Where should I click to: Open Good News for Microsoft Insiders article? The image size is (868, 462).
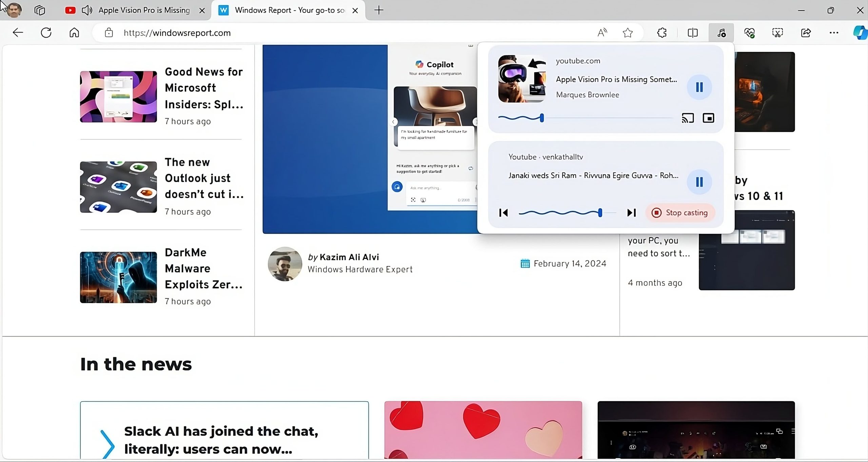[204, 88]
